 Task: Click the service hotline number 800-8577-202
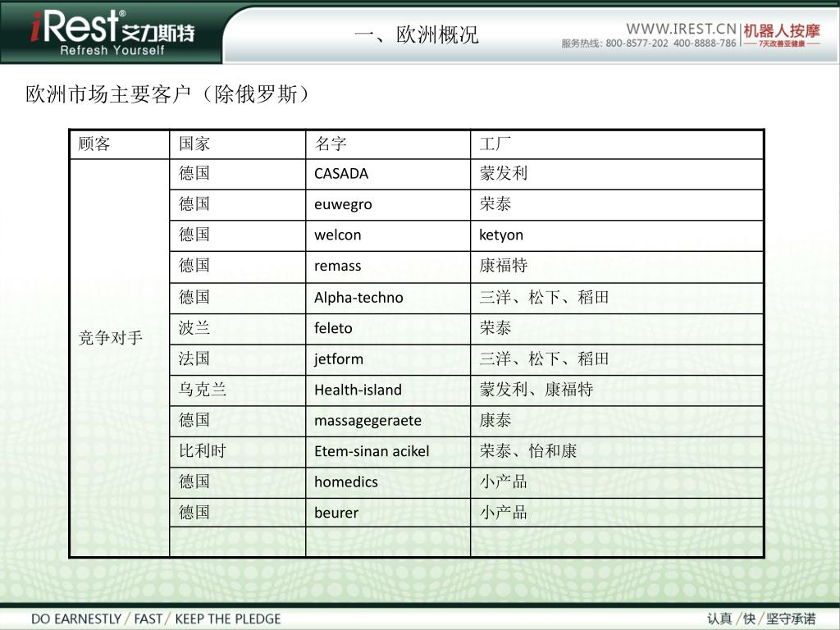tap(637, 43)
